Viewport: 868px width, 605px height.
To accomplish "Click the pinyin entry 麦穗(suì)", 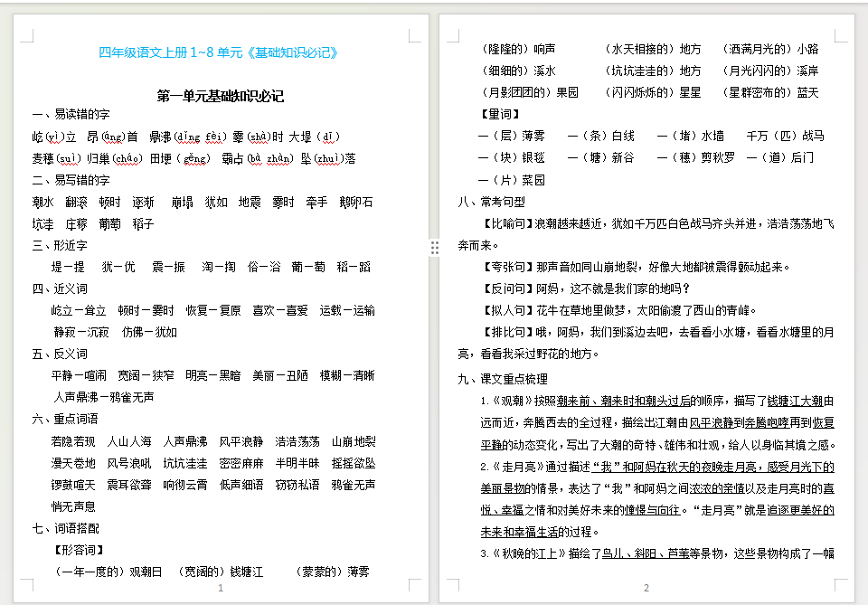I will tap(57, 158).
